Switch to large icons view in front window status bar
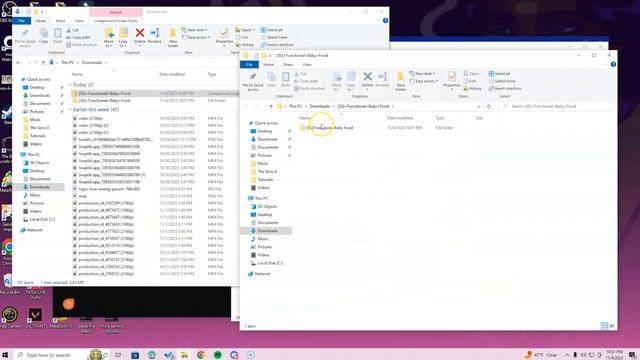The image size is (640, 360). (x=612, y=326)
